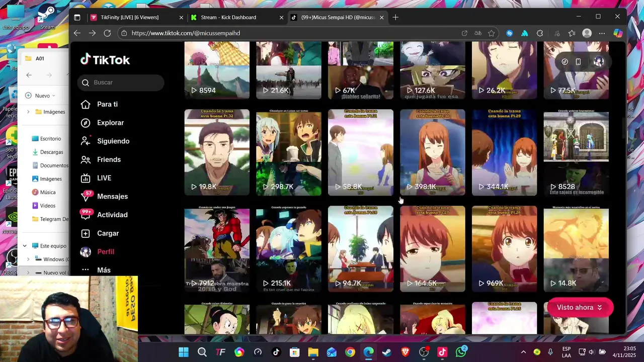
Task: Open the Copilot icon in Edge
Action: [618, 33]
